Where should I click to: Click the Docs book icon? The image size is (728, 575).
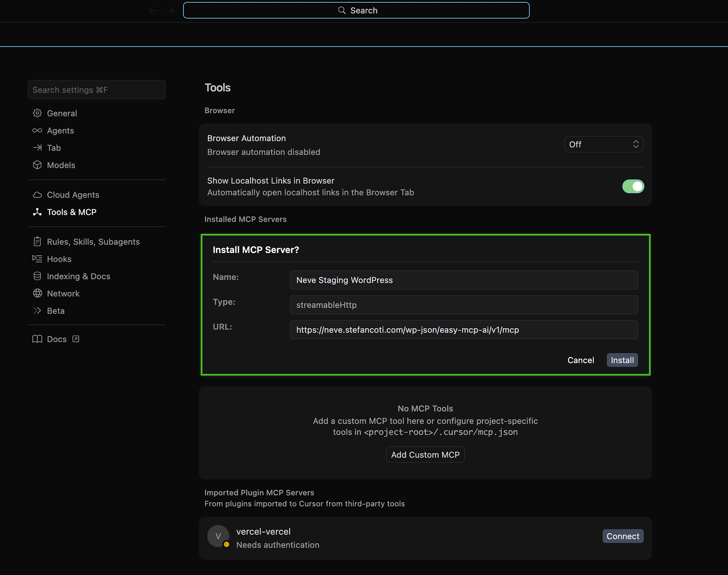click(37, 339)
